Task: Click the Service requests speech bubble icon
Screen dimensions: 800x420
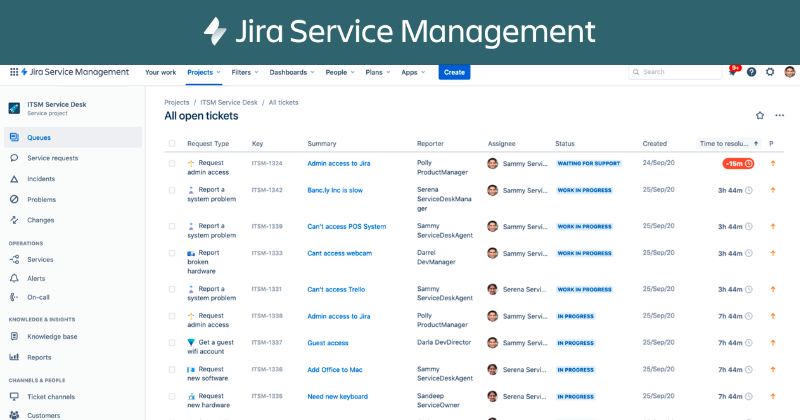Action: click(x=14, y=158)
